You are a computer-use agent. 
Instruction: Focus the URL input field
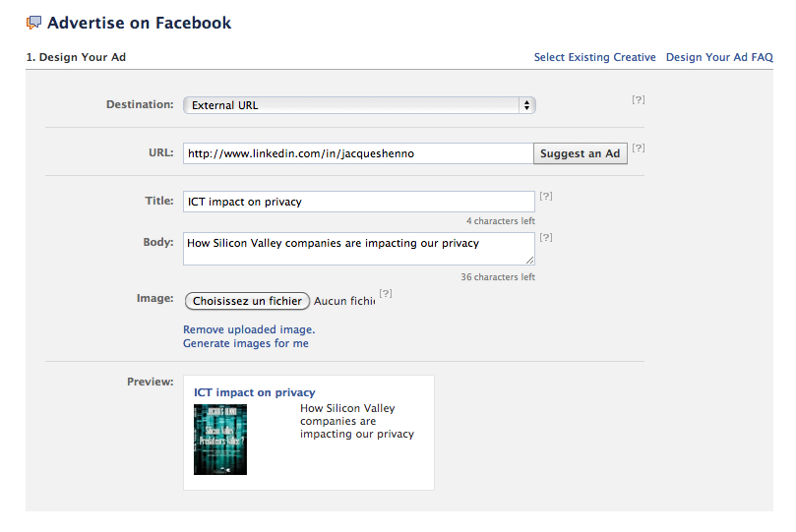[358, 153]
